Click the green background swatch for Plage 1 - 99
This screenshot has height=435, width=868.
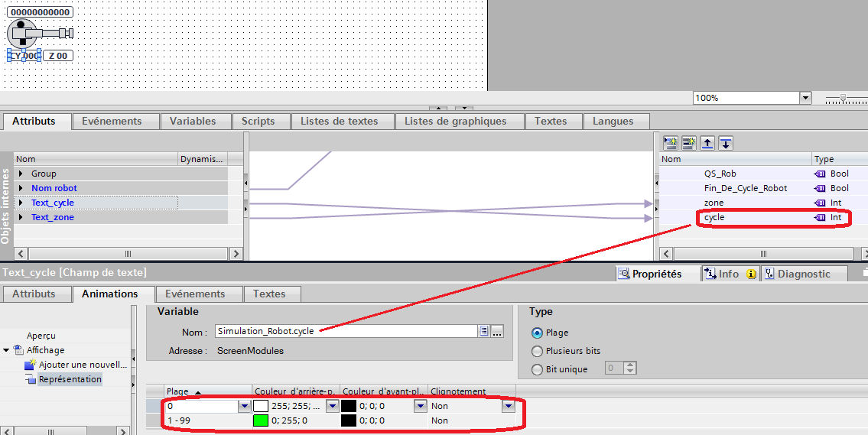(261, 420)
